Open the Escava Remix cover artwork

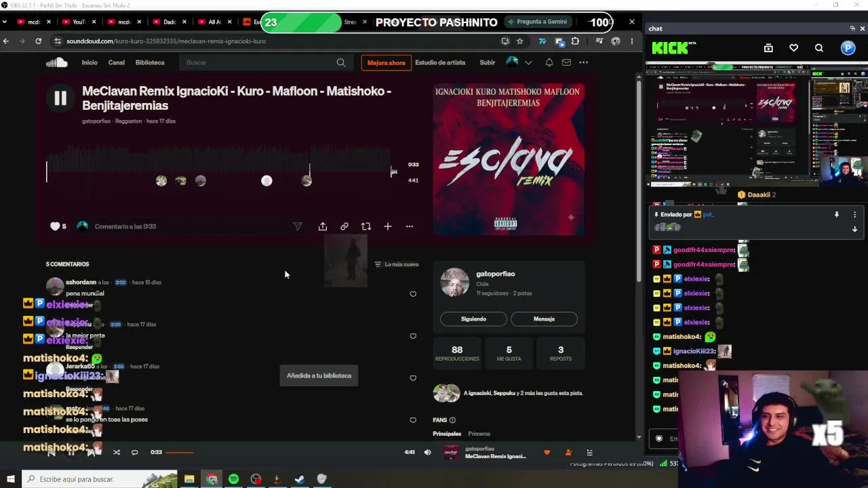pyautogui.click(x=509, y=160)
